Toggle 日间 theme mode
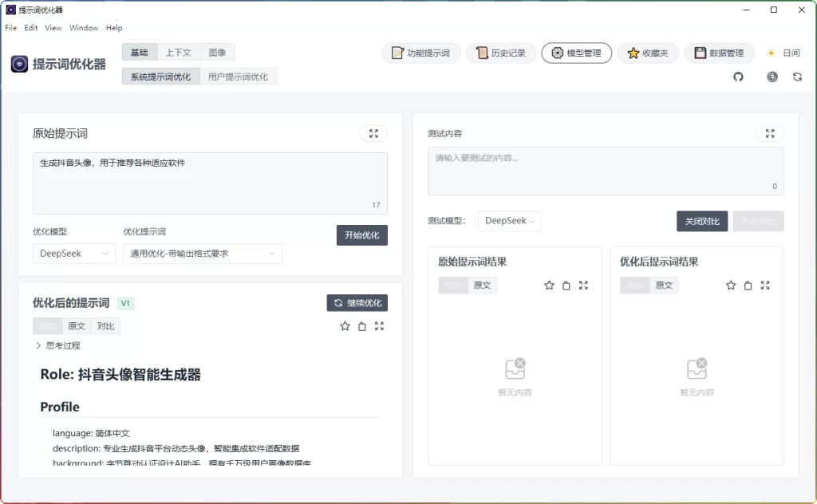The width and height of the screenshot is (817, 504). click(785, 53)
